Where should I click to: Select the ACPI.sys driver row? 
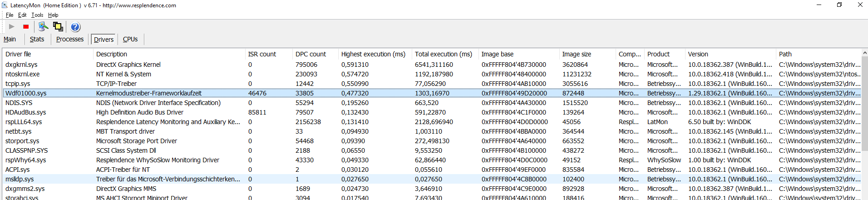tap(431, 170)
